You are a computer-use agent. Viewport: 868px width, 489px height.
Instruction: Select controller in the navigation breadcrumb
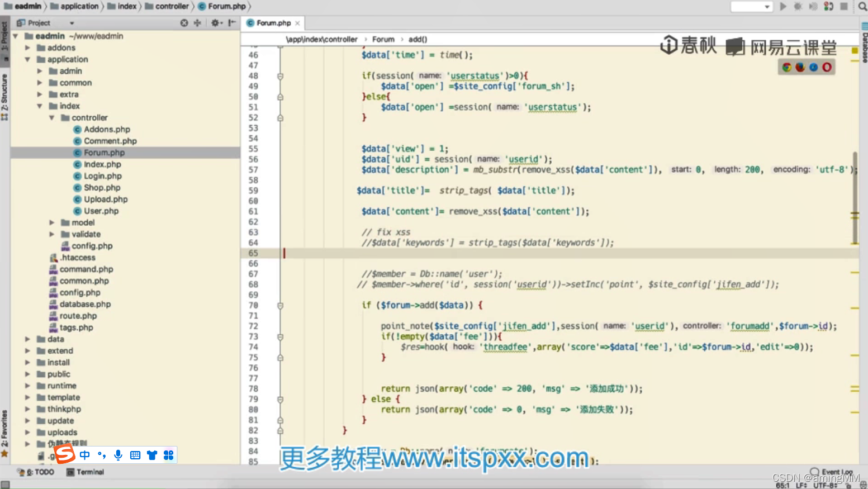coord(167,6)
